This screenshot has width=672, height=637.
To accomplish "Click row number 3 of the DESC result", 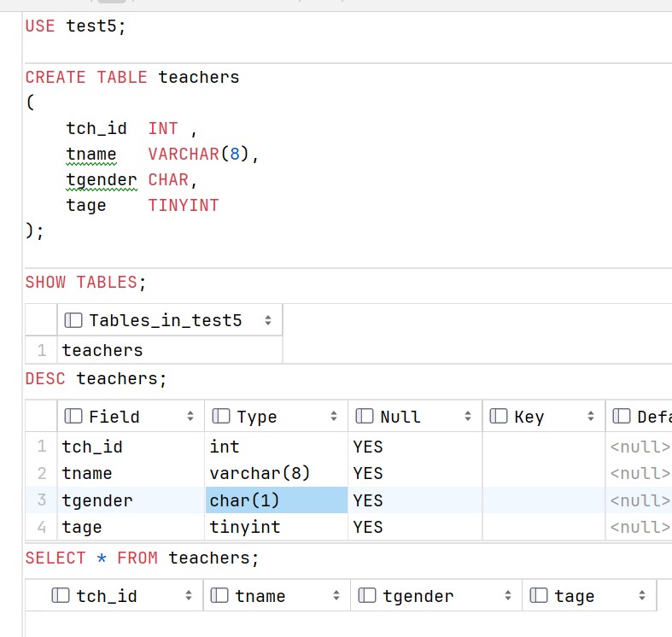I will pos(42,500).
